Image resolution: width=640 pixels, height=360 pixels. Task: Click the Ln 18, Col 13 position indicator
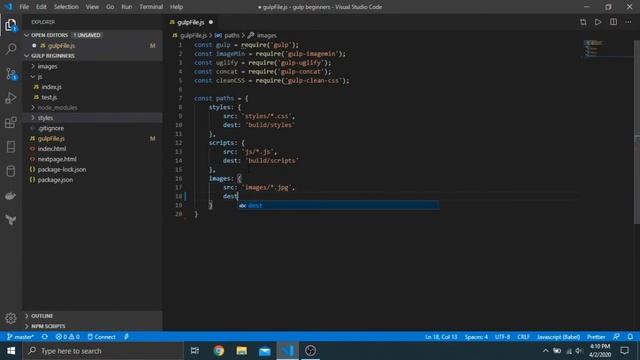pos(441,337)
